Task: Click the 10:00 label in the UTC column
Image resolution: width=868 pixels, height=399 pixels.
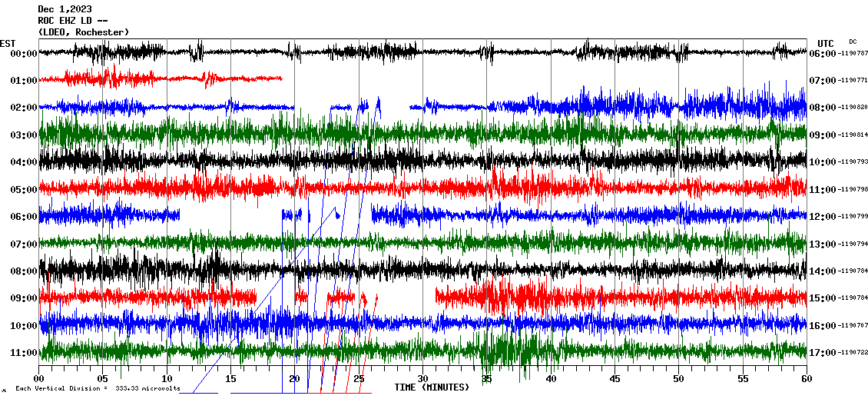Action: (x=822, y=161)
